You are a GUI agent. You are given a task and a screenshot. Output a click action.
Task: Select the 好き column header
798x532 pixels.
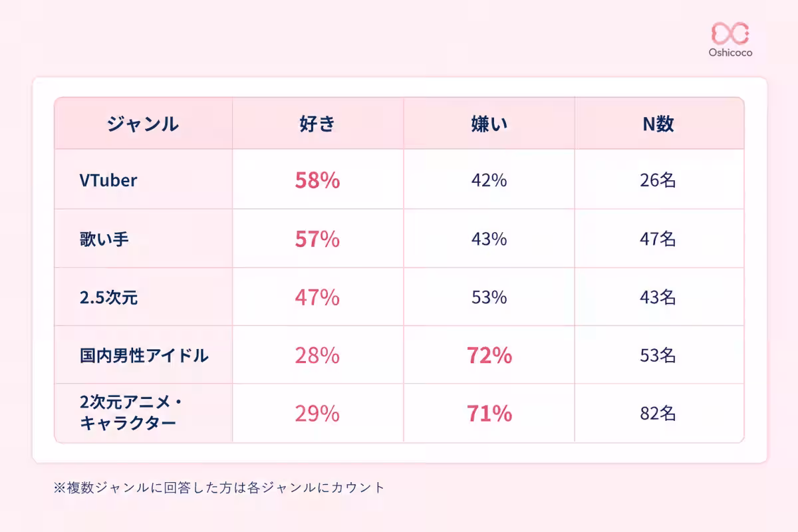317,124
